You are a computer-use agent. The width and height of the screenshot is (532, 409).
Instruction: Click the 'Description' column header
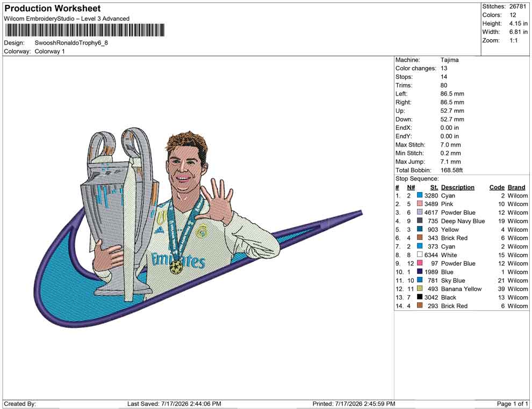point(458,187)
